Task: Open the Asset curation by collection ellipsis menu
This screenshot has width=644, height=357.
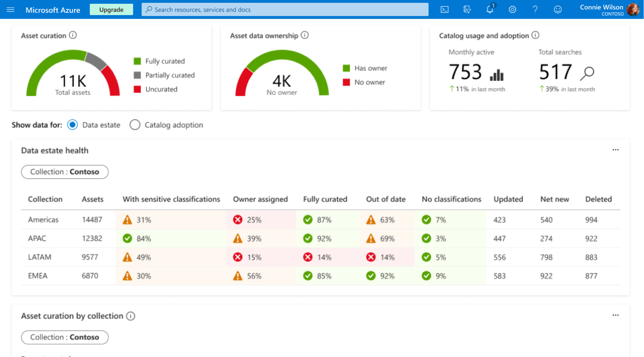Action: 615,316
